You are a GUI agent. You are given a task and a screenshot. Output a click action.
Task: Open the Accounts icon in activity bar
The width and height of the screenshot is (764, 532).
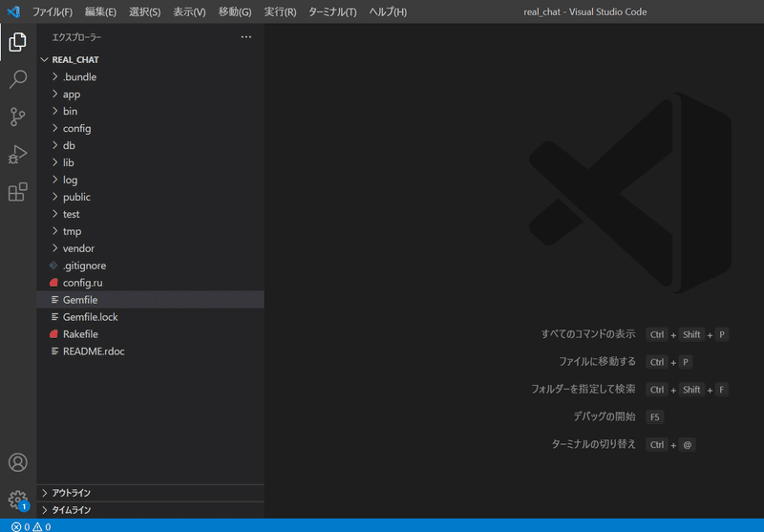pos(17,462)
